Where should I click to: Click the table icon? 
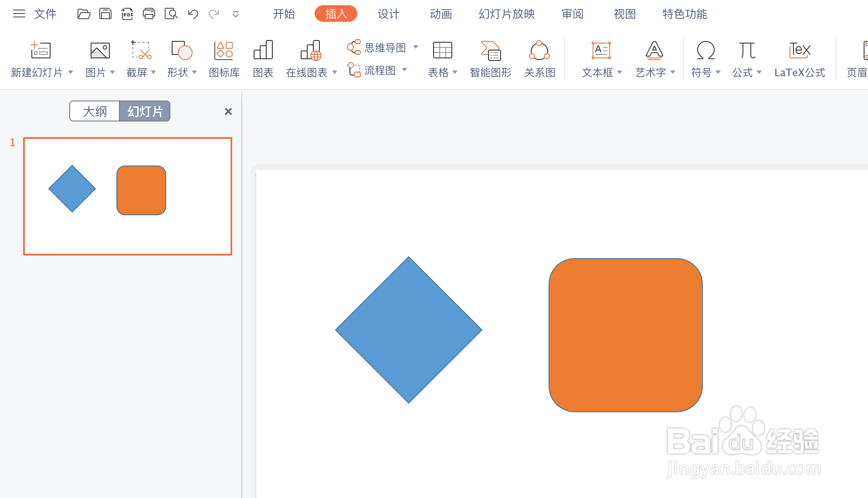tap(442, 50)
